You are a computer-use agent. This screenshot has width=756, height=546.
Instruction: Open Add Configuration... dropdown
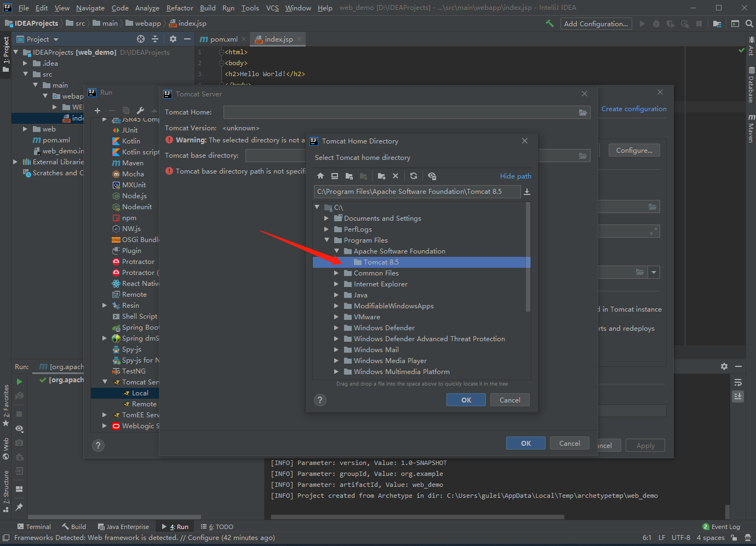point(596,24)
